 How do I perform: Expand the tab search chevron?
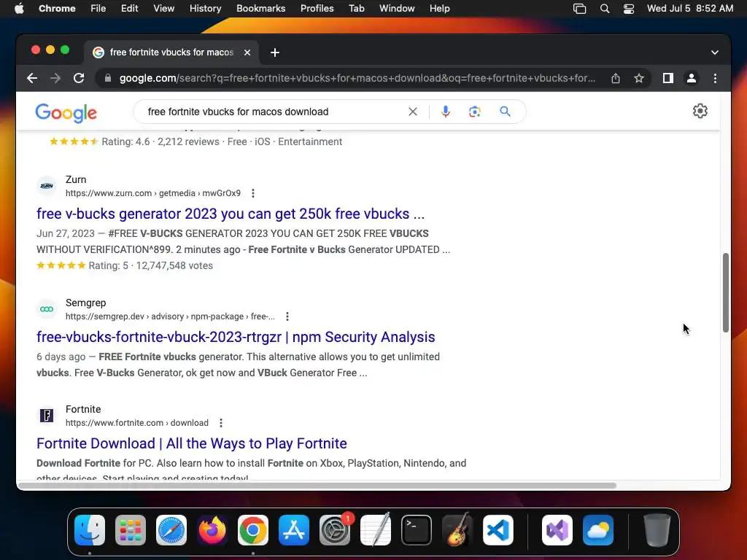(715, 52)
